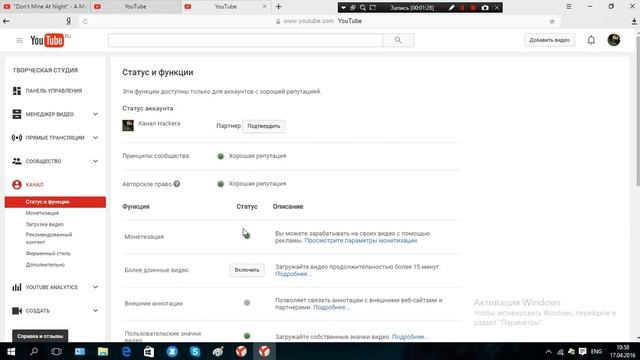Expand the Создать section
This screenshot has width=640, height=360.
click(x=95, y=311)
